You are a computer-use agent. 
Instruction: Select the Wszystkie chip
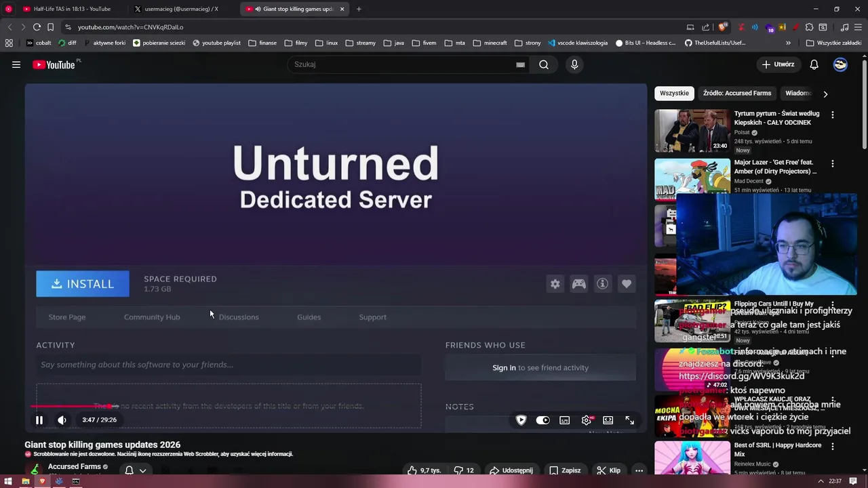pos(674,94)
